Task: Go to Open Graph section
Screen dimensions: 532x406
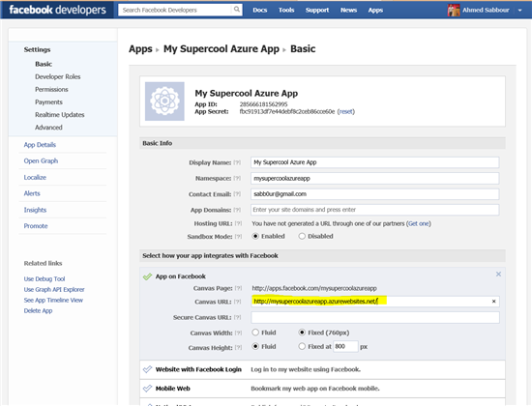Action: (x=41, y=161)
